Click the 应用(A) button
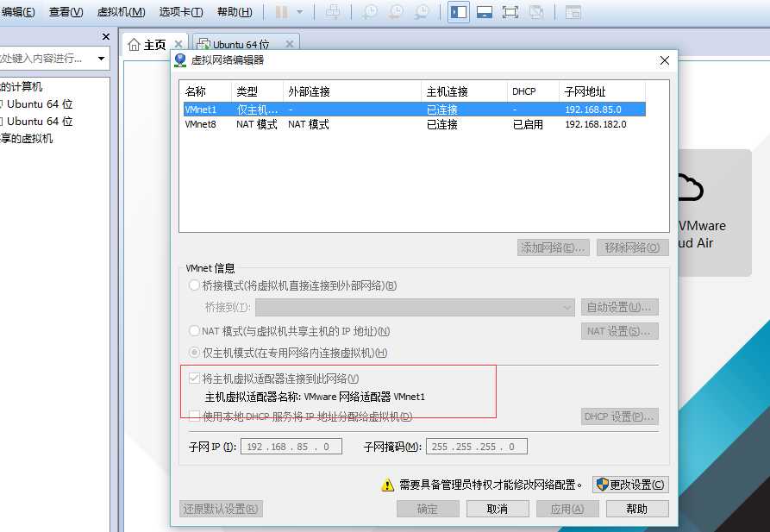The height and width of the screenshot is (532, 770). point(567,509)
